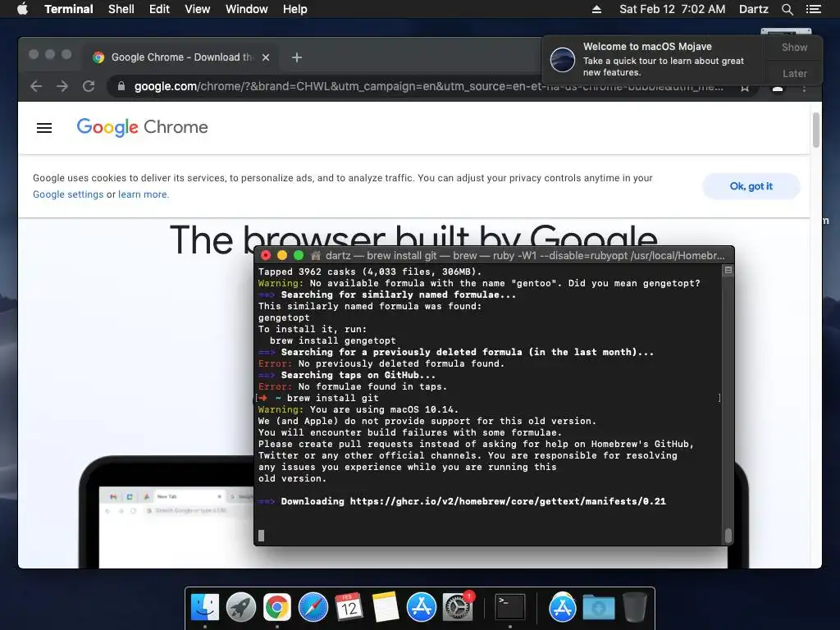Open the Edit menu
The width and height of the screenshot is (840, 630).
[x=159, y=9]
